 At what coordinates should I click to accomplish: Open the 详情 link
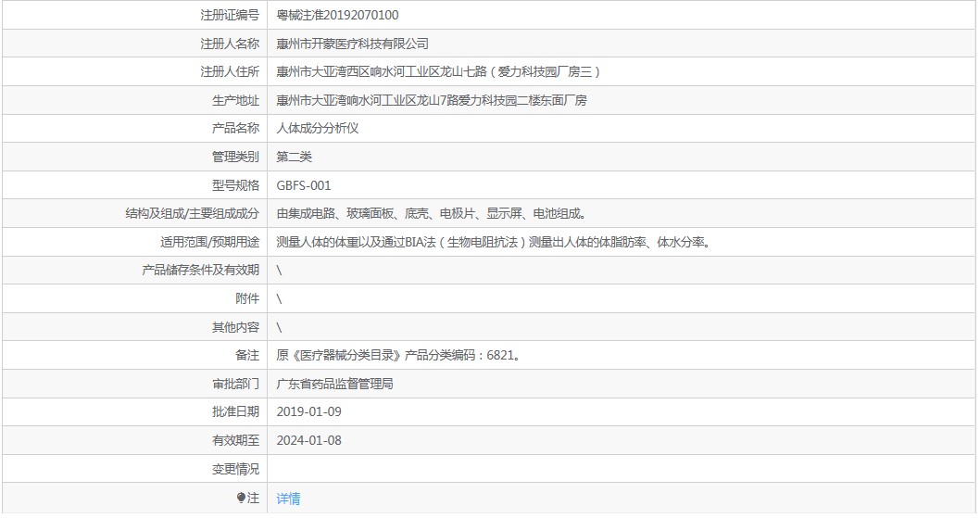tap(288, 499)
